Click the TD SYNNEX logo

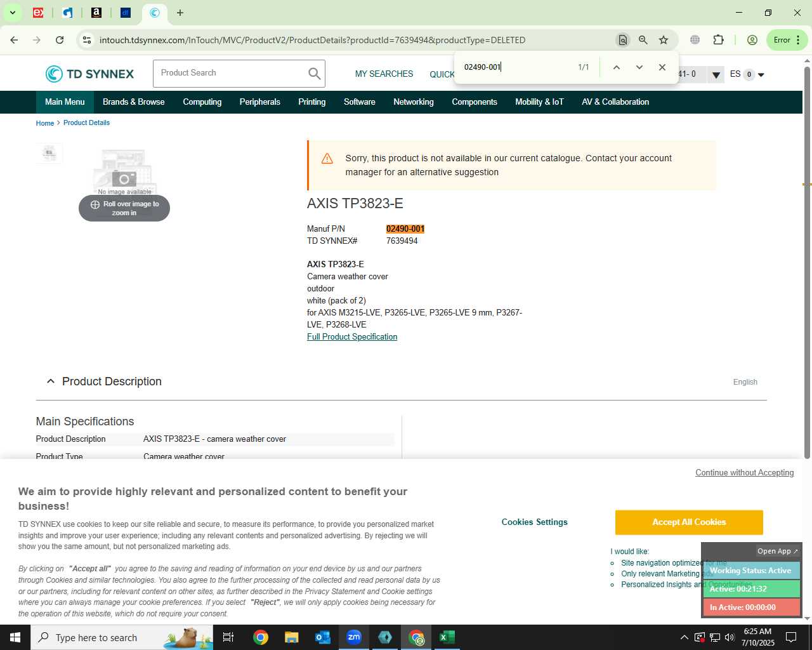(89, 74)
